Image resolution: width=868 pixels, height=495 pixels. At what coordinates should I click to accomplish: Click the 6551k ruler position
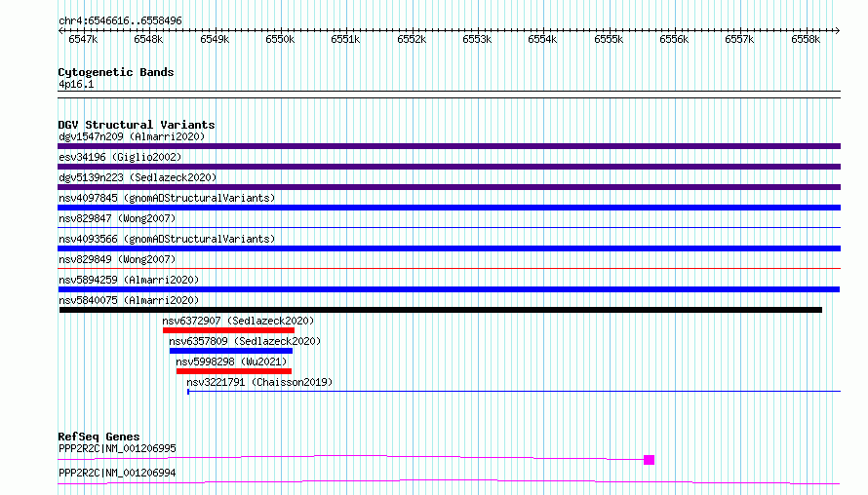(x=345, y=39)
